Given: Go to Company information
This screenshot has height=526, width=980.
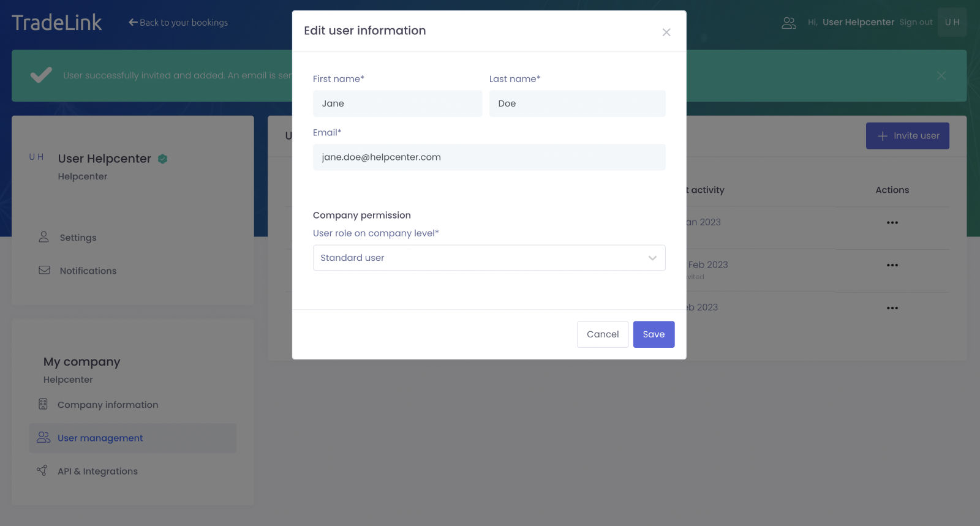Looking at the screenshot, I should pyautogui.click(x=107, y=405).
